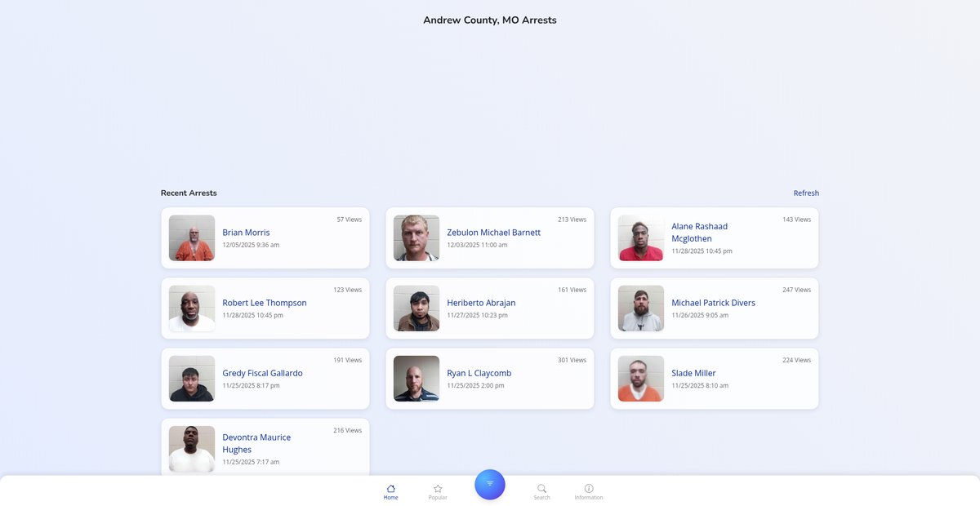Click the photo thumbnail in the Alane Rashaad Mcglothen card
The width and height of the screenshot is (980, 506).
[641, 238]
